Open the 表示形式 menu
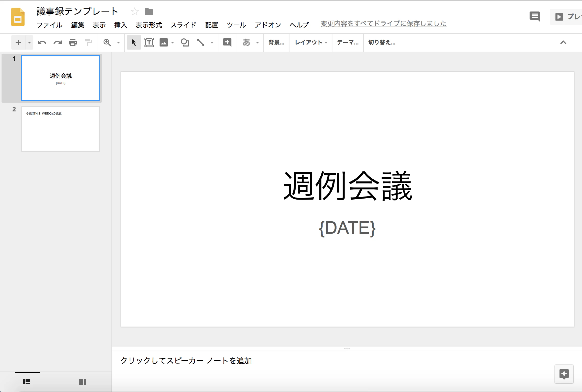This screenshot has height=392, width=582. (149, 25)
